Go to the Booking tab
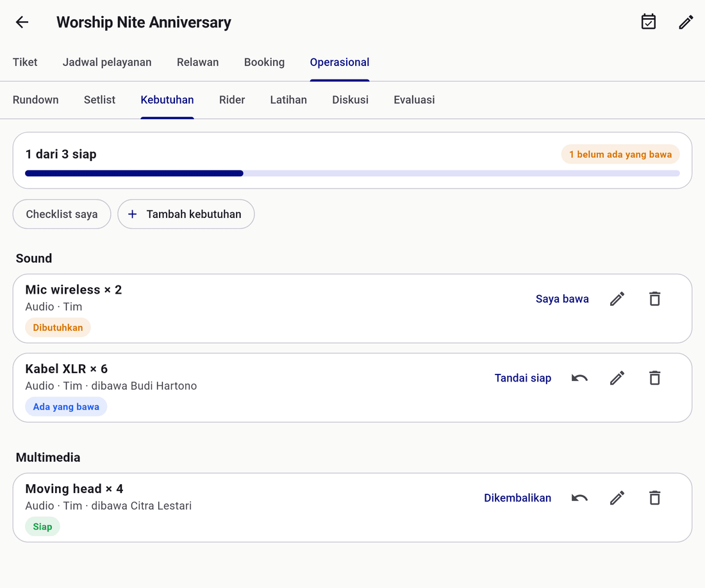This screenshot has width=705, height=588. click(264, 62)
